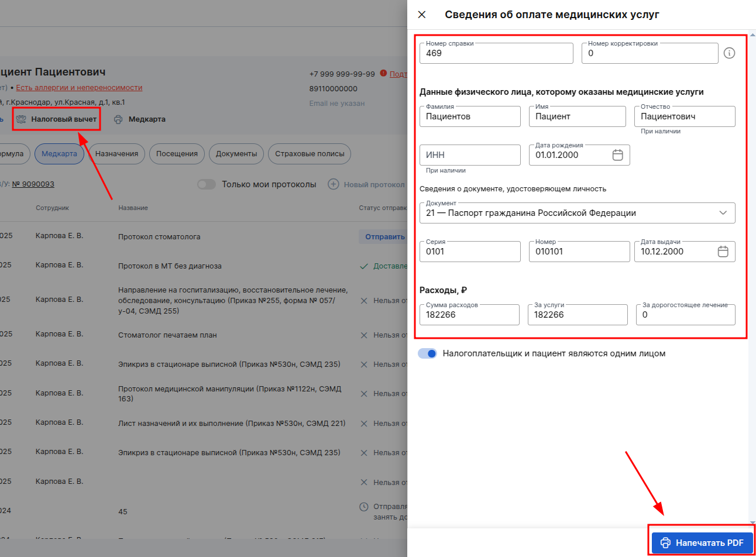Click the printer icon next to Медкарта

[118, 119]
